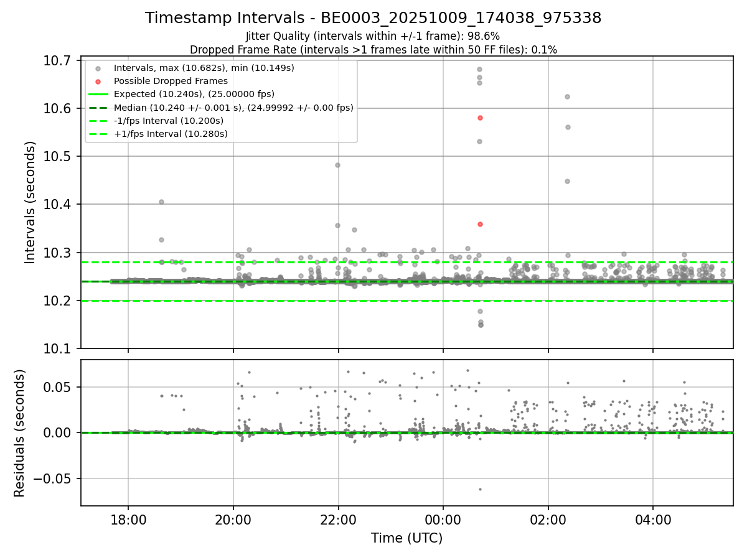Click the upper red dropped-frame point near 10.58s

(x=480, y=118)
